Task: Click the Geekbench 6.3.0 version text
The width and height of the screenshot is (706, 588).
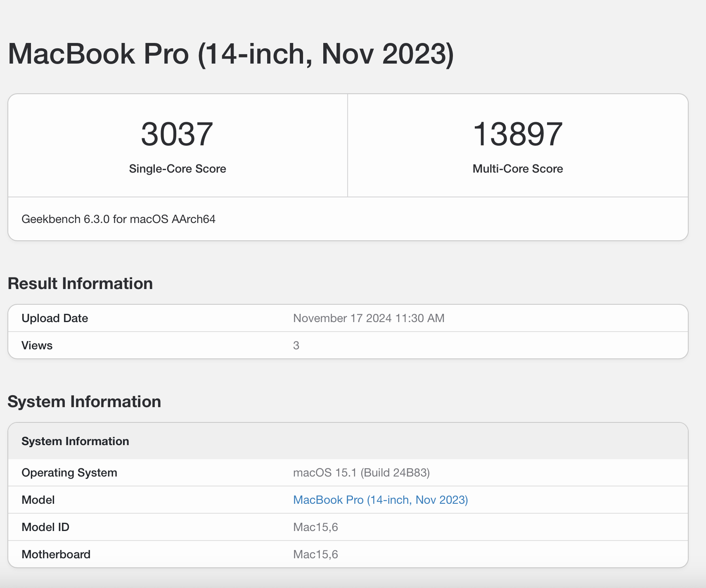Action: tap(118, 219)
